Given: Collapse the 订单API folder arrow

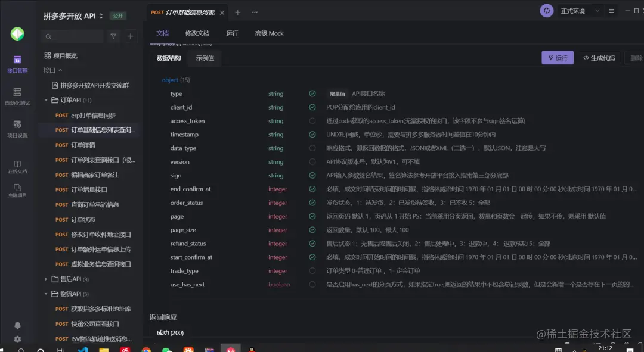Looking at the screenshot, I should pos(45,100).
